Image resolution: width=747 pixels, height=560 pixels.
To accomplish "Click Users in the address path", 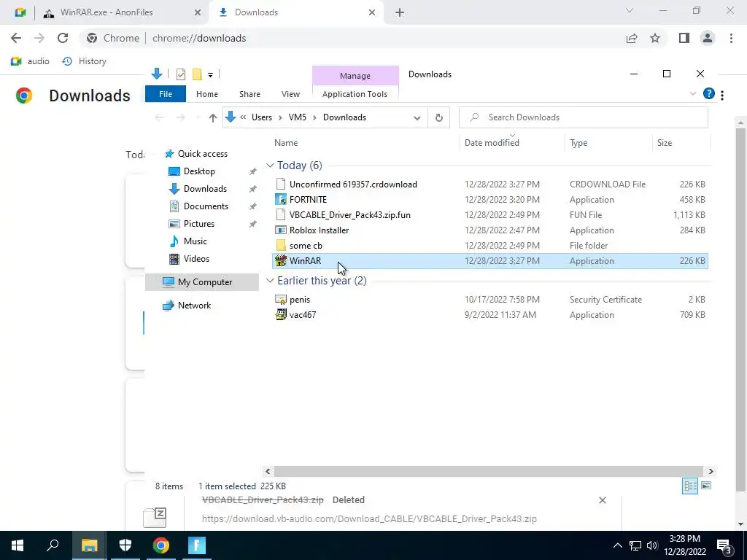I will tap(262, 117).
